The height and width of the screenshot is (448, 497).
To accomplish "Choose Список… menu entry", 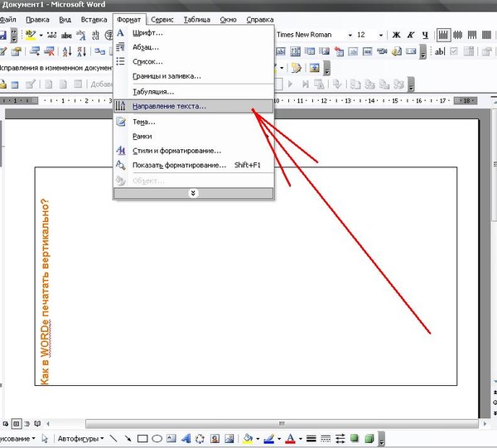I will click(x=193, y=62).
